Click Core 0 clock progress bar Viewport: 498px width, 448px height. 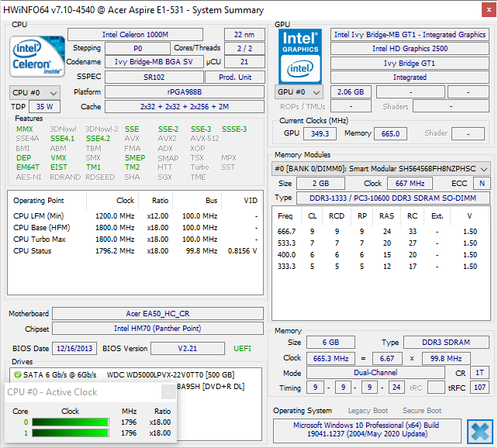(71, 422)
